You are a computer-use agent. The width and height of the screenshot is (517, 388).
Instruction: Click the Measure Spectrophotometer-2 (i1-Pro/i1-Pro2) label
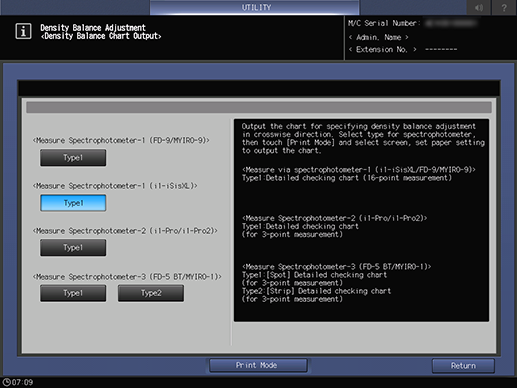click(x=125, y=231)
